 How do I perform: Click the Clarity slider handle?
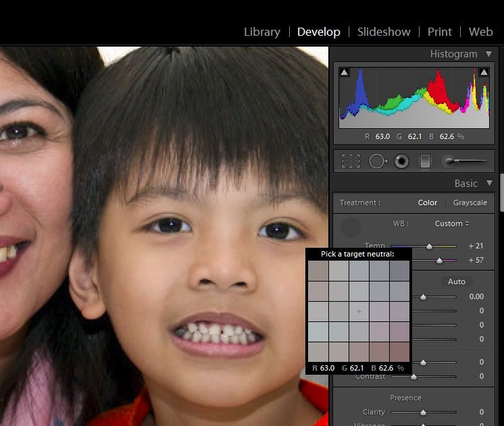click(x=423, y=412)
